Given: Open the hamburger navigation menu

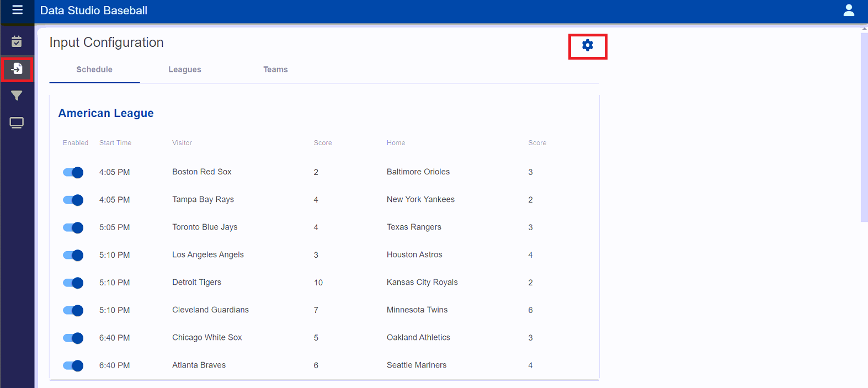Looking at the screenshot, I should tap(17, 10).
